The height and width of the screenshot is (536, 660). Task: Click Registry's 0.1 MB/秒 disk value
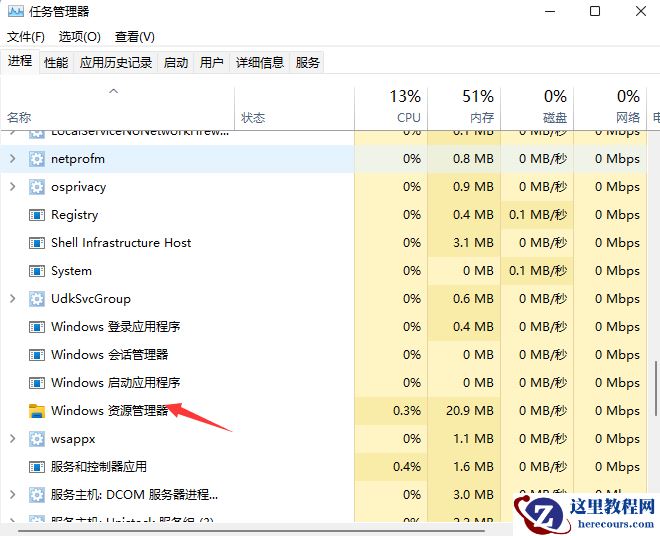[538, 215]
